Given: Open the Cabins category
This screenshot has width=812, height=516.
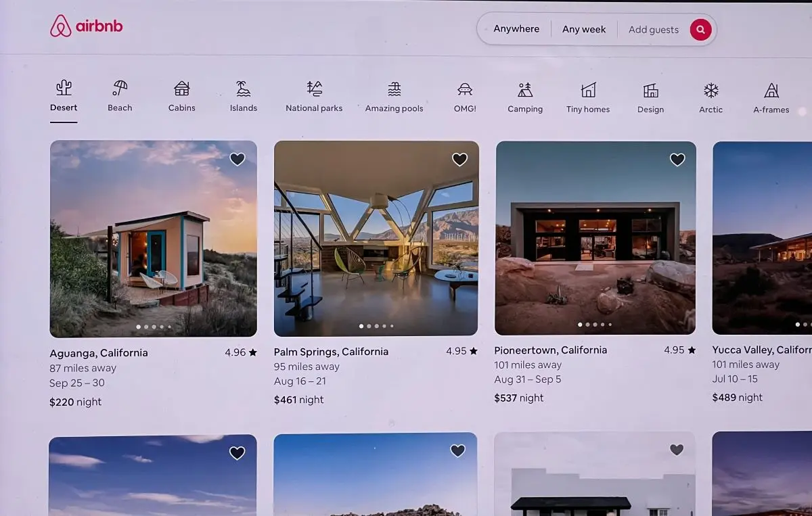Looking at the screenshot, I should pos(181,95).
